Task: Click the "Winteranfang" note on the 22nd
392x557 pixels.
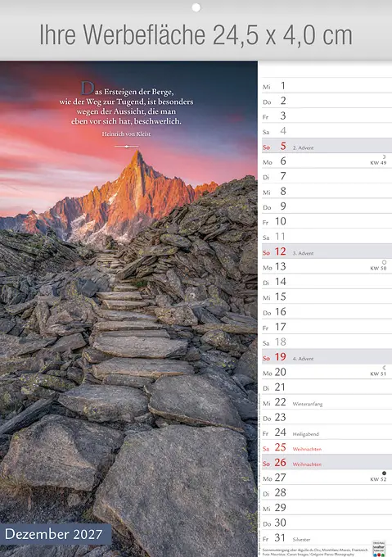Action: coord(308,404)
